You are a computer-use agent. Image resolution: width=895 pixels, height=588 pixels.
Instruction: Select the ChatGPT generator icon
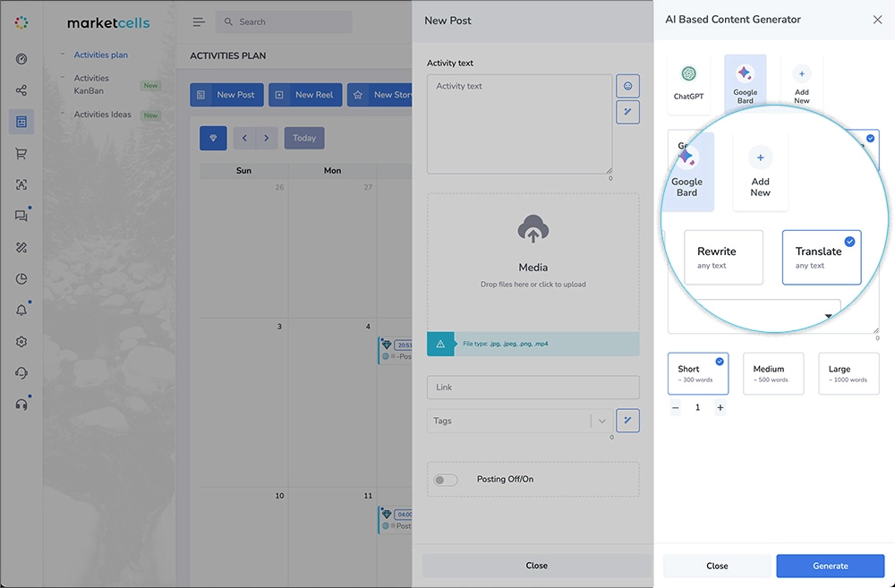click(688, 83)
